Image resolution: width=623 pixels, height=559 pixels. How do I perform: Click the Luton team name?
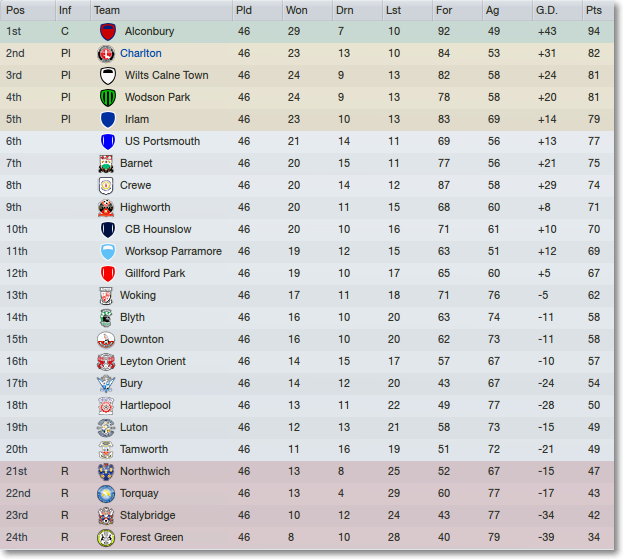[x=134, y=427]
